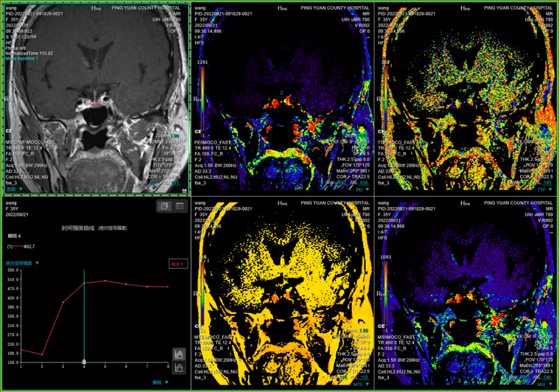Open the MSI map type dropdown
The height and width of the screenshot is (392, 559).
(x=545, y=385)
